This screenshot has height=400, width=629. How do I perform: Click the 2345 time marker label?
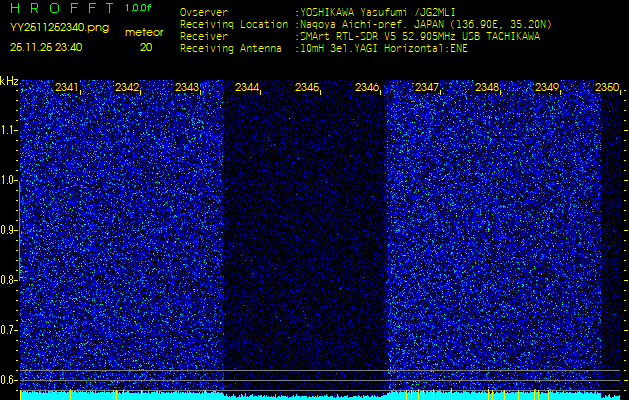307,87
